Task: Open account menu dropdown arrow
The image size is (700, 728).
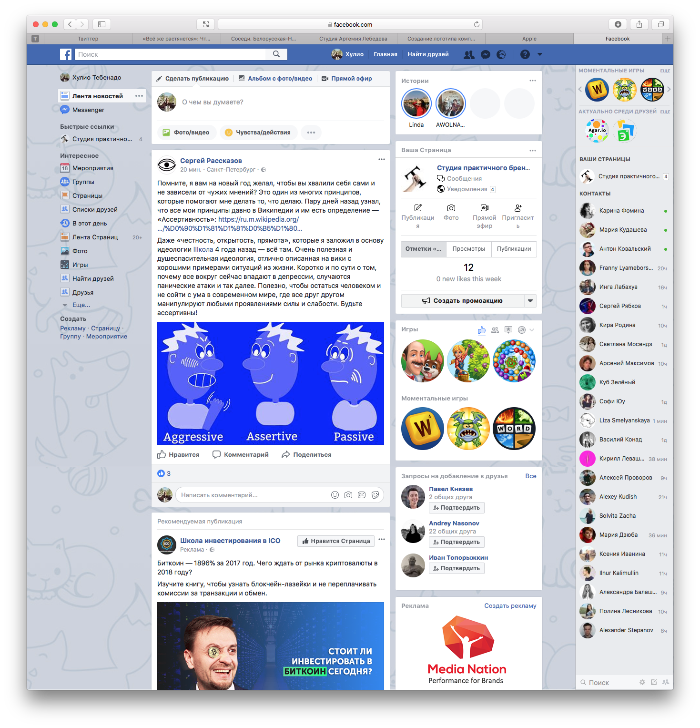Action: pyautogui.click(x=540, y=54)
